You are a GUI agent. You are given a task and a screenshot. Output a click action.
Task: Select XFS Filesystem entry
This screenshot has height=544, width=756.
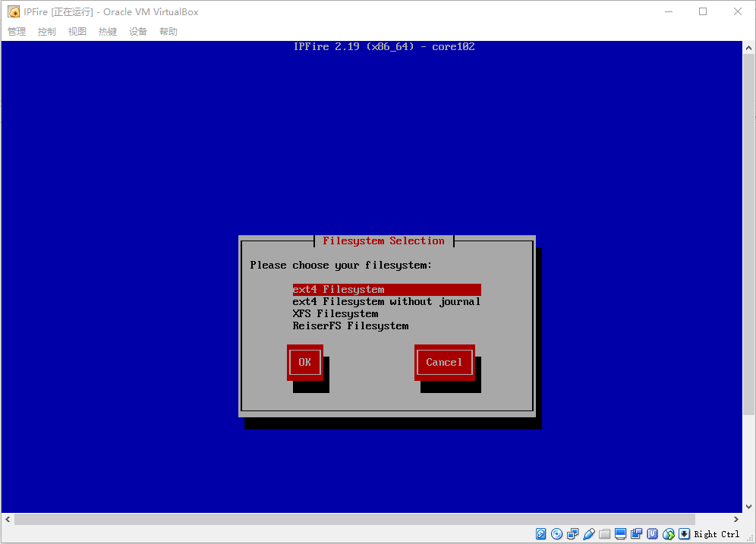point(386,313)
